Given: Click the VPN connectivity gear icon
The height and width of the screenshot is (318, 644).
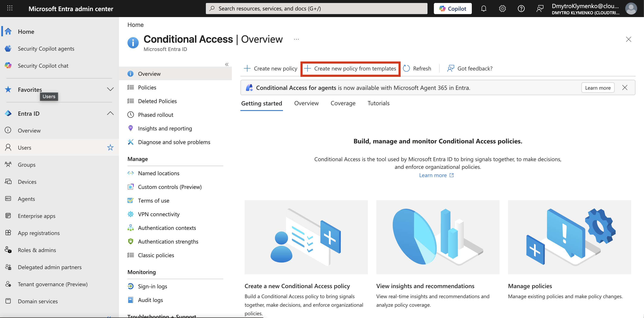Looking at the screenshot, I should [130, 214].
